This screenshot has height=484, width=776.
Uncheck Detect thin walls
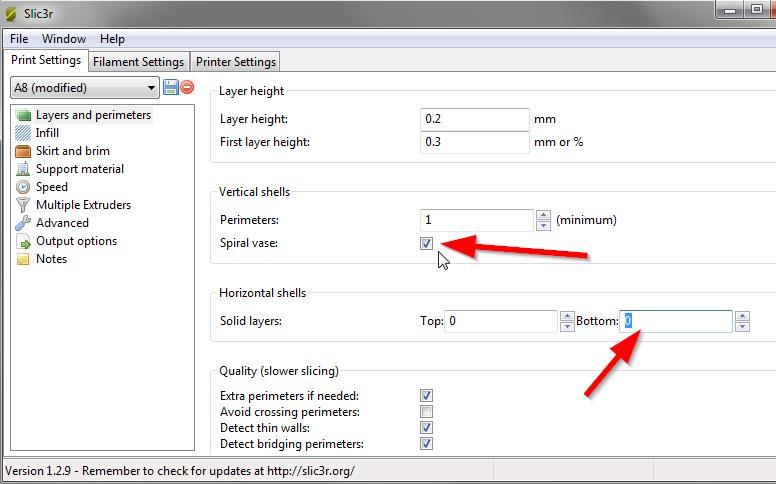point(426,428)
